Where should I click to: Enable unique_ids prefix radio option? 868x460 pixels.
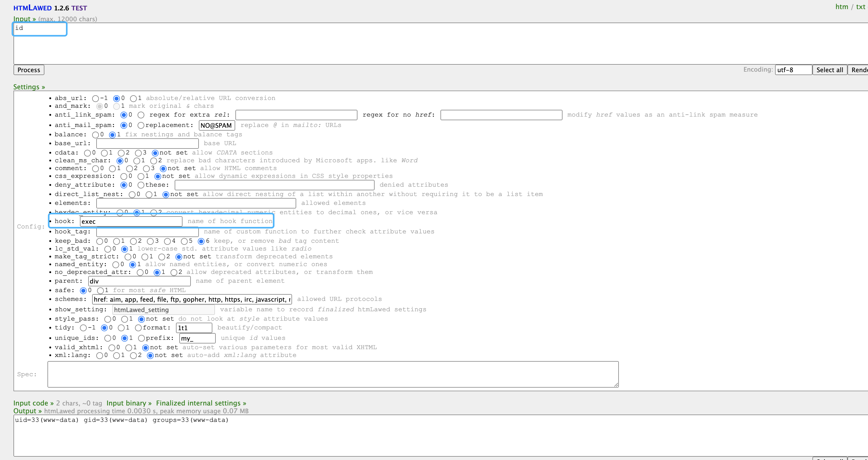[141, 338]
